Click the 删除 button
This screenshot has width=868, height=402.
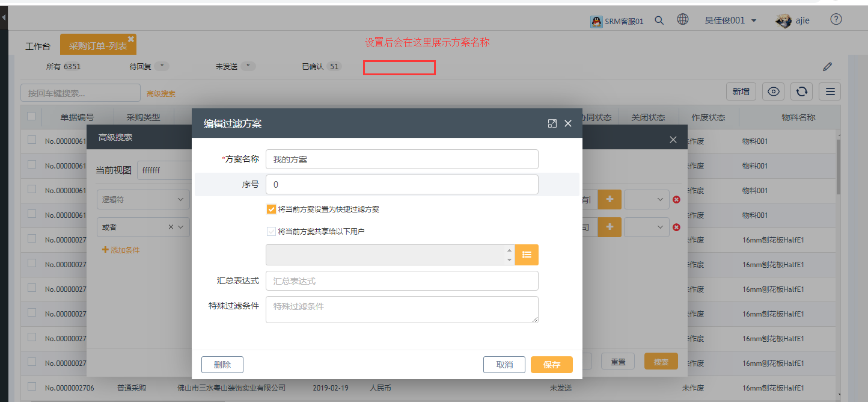point(222,365)
